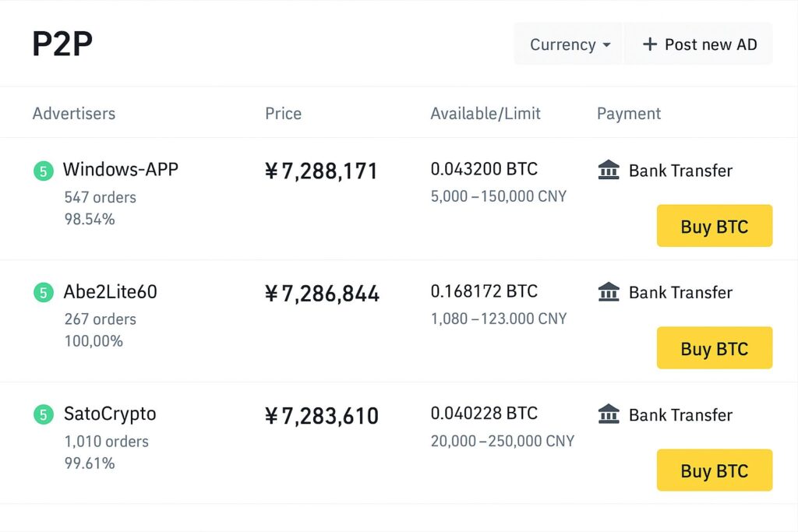The image size is (798, 532).
Task: Click the bank icon in Abe2Lite60 row
Action: (608, 292)
